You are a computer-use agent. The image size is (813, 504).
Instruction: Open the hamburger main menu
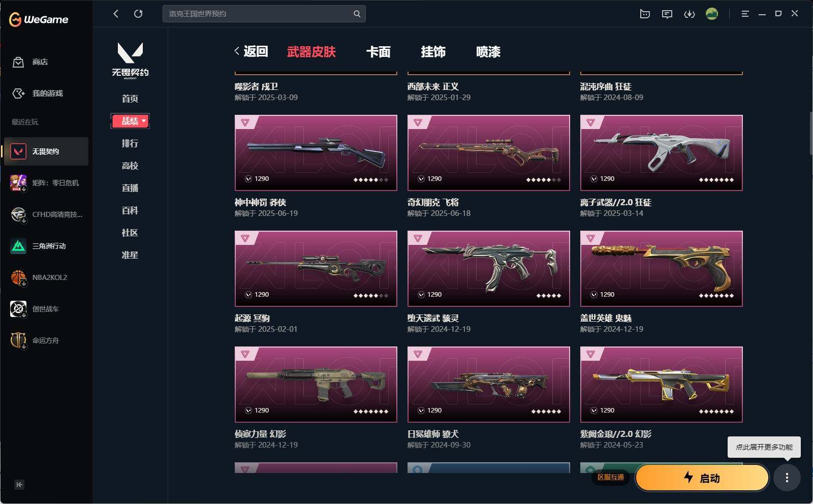pyautogui.click(x=745, y=14)
